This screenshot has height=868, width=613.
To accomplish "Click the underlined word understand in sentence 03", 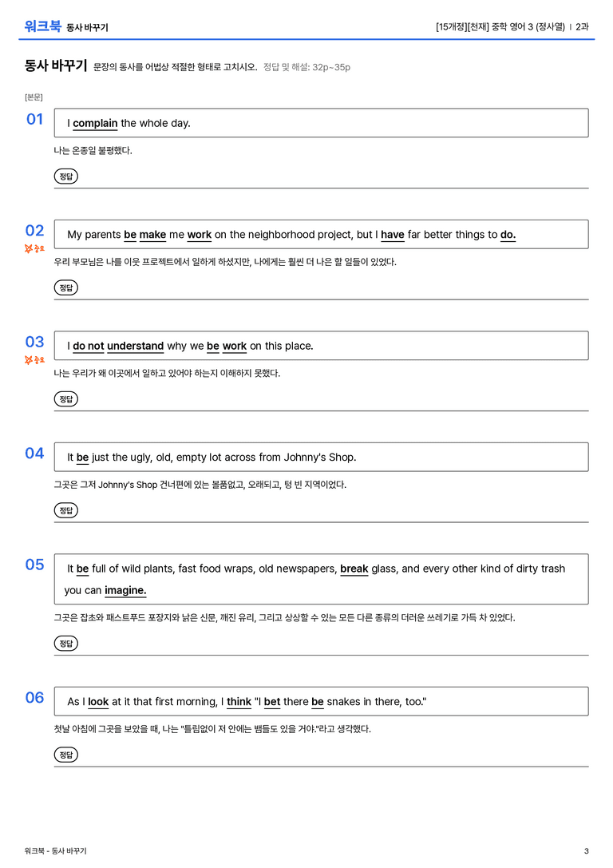I will tap(135, 346).
